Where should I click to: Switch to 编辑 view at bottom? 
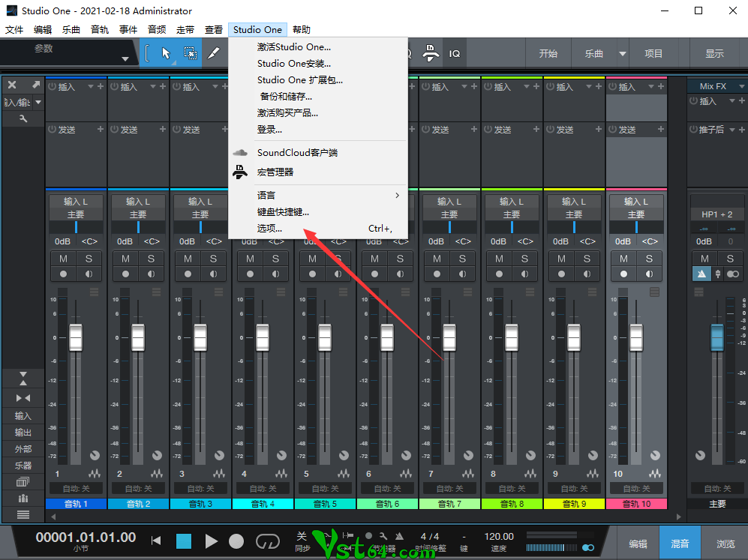coord(638,544)
